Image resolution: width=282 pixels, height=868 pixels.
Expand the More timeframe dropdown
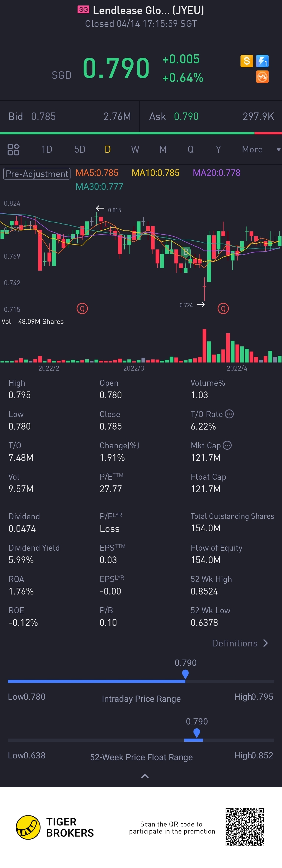261,149
